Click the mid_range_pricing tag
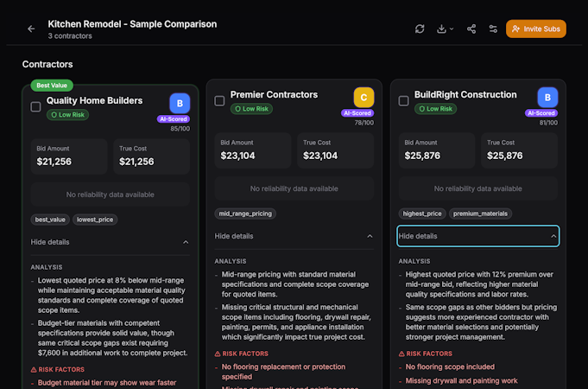Viewport: 588px width, 389px height. [x=245, y=214]
